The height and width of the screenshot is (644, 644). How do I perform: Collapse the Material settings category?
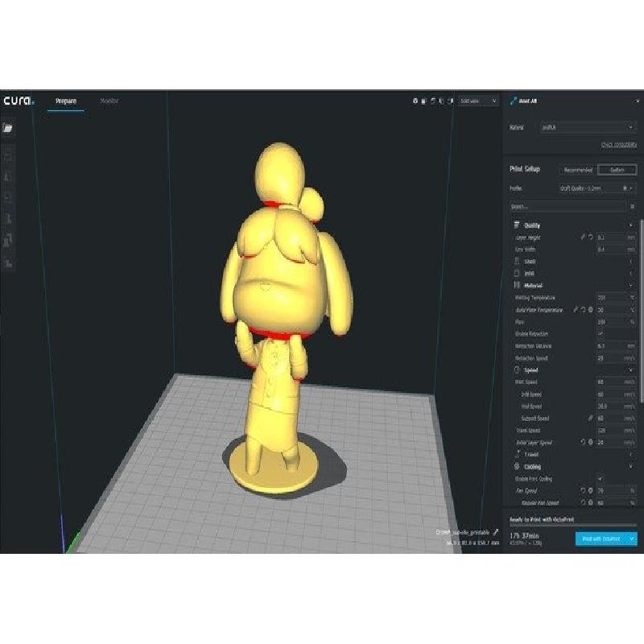pos(573,285)
